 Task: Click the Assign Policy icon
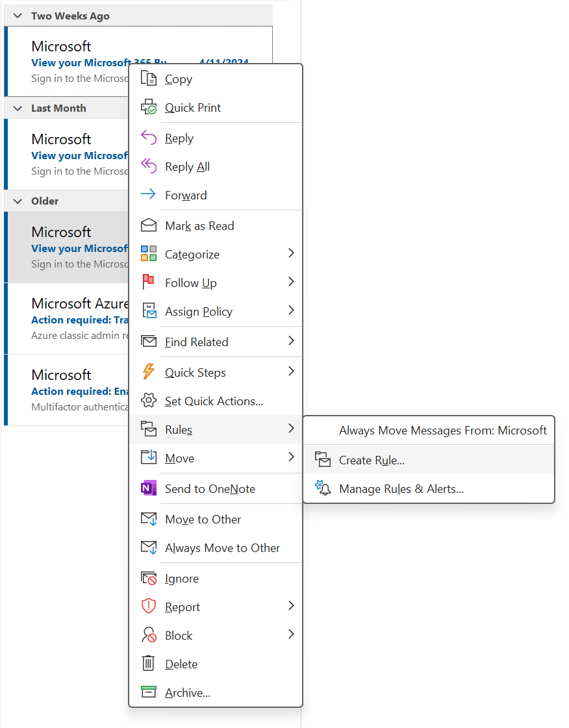point(149,310)
